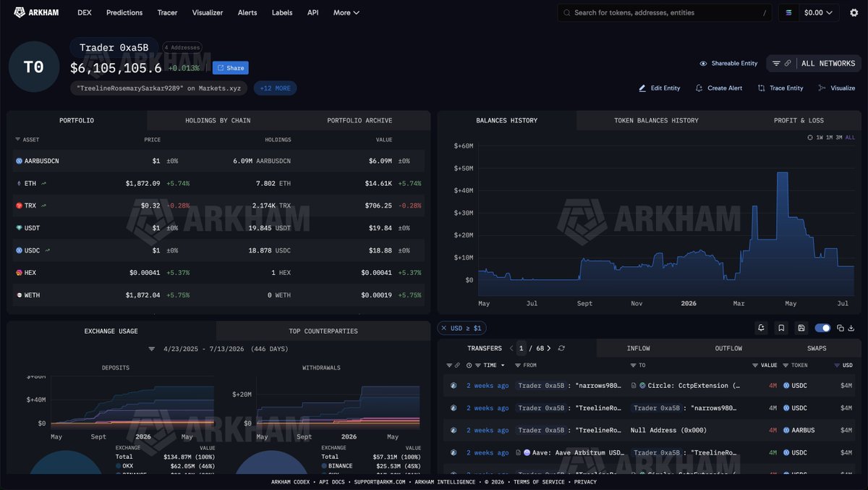Screen dimensions: 868x490
Task: Click the TRX token icon
Action: (20, 206)
